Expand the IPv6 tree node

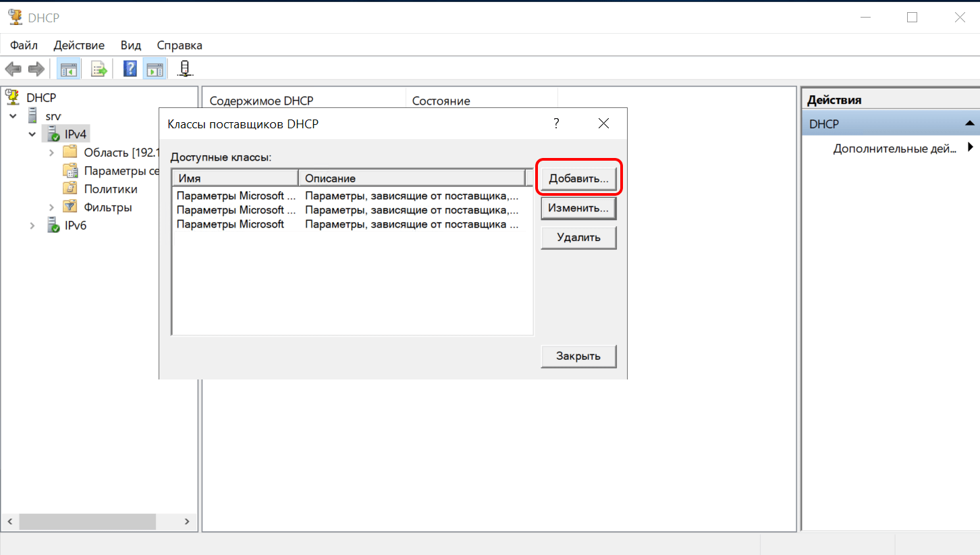tap(32, 226)
